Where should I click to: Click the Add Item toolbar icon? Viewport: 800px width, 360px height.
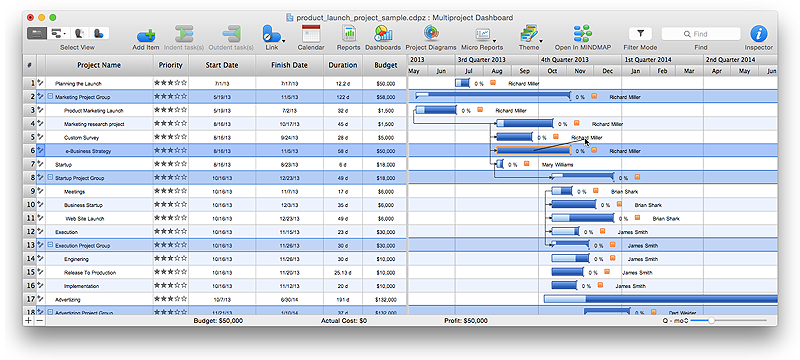(x=146, y=35)
